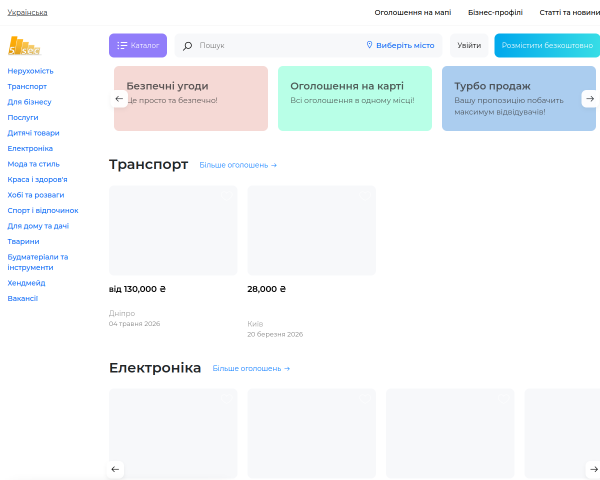600x480 pixels.
Task: Open Оголошення на мапі in top menu
Action: pyautogui.click(x=412, y=12)
